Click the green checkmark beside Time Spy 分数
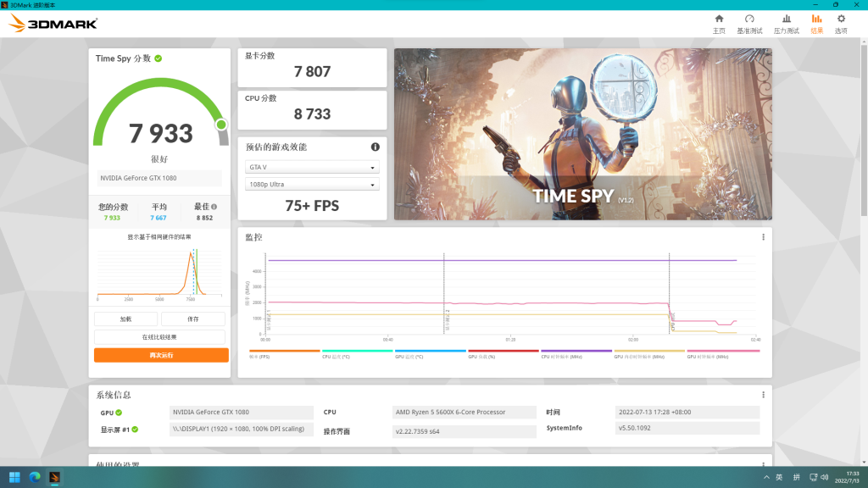Screen dimensions: 868x488 [159, 58]
